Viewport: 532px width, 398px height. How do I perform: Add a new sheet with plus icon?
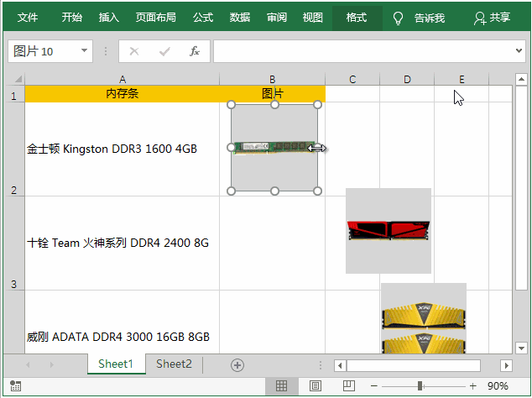(x=237, y=365)
